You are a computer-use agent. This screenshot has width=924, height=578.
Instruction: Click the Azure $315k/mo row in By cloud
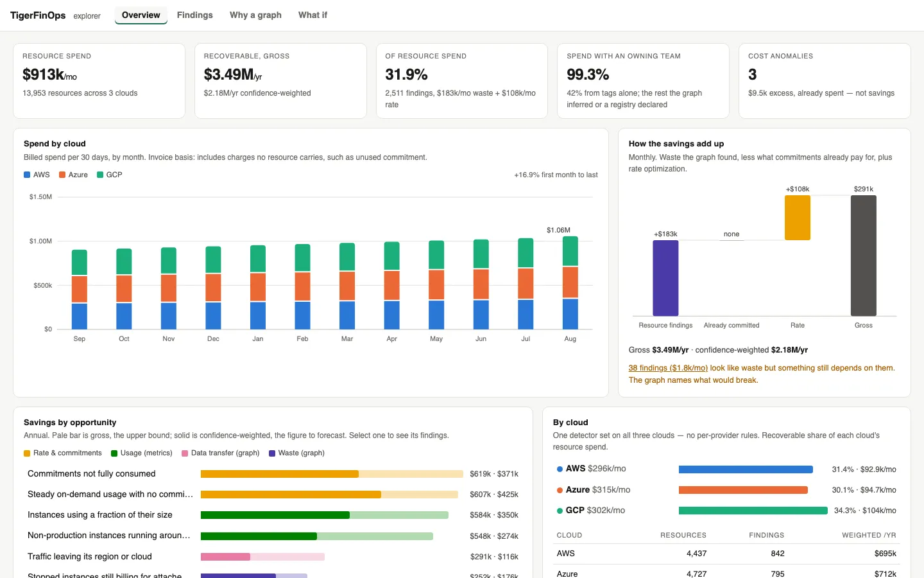tap(726, 489)
